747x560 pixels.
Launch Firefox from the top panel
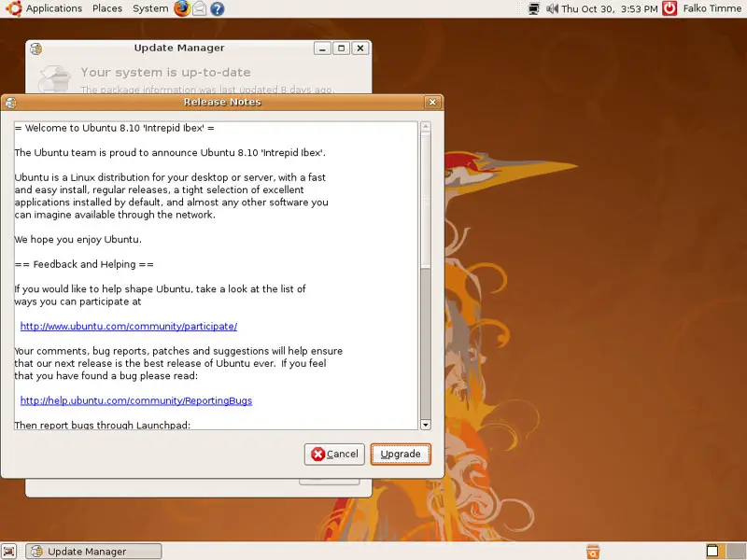click(181, 8)
